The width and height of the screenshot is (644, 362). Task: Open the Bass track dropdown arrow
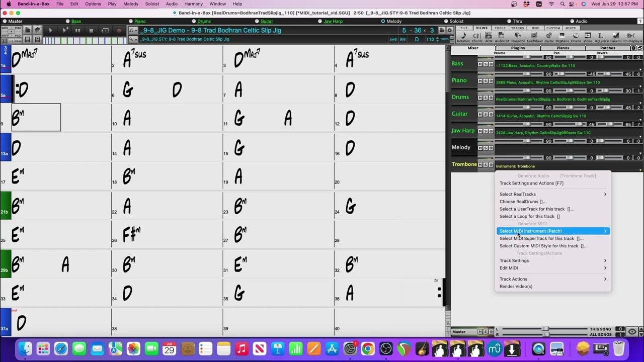pyautogui.click(x=640, y=69)
